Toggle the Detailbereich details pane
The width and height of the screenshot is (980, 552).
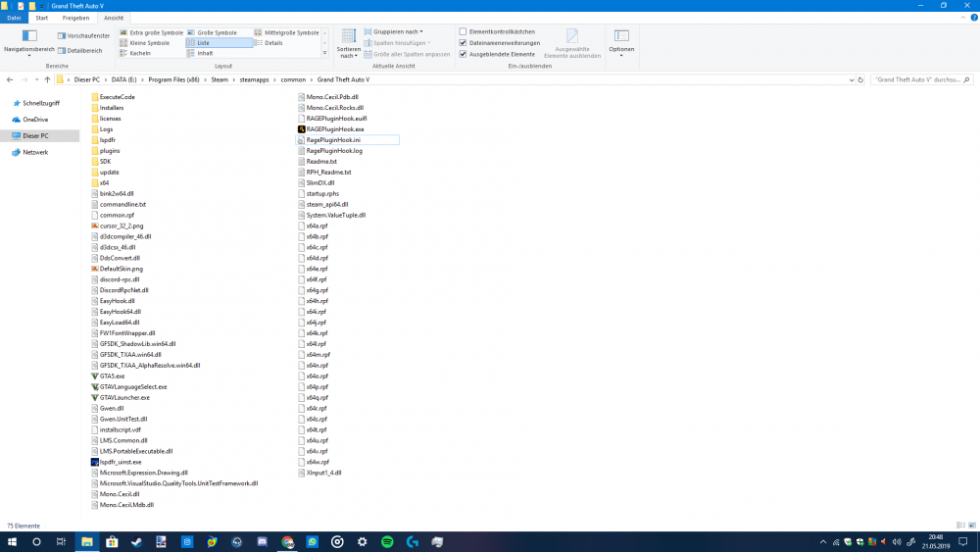click(80, 51)
